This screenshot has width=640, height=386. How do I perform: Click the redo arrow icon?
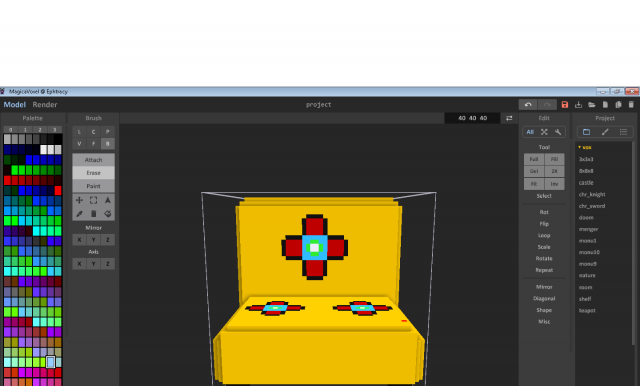[547, 105]
